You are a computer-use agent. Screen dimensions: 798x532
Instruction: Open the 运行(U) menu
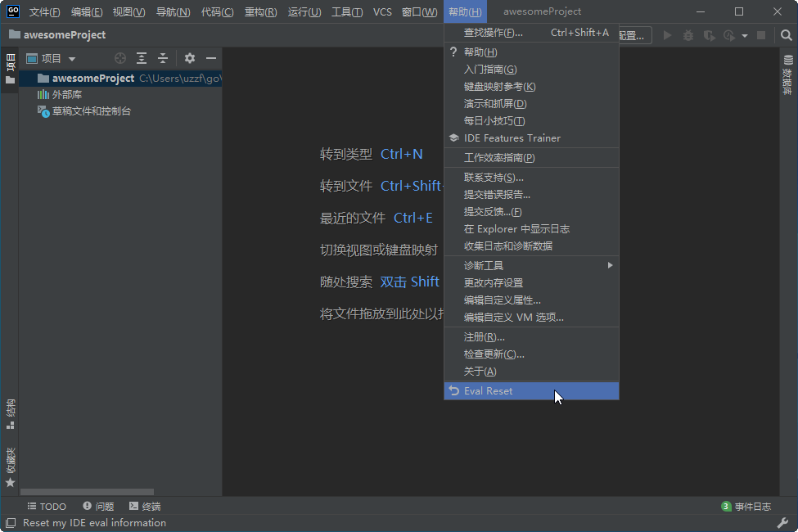click(x=304, y=11)
